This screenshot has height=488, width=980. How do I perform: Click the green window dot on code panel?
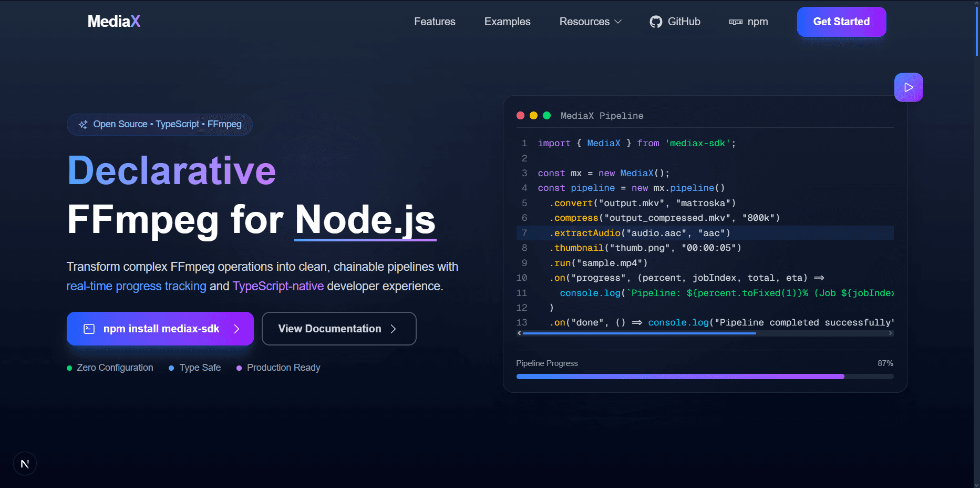546,116
